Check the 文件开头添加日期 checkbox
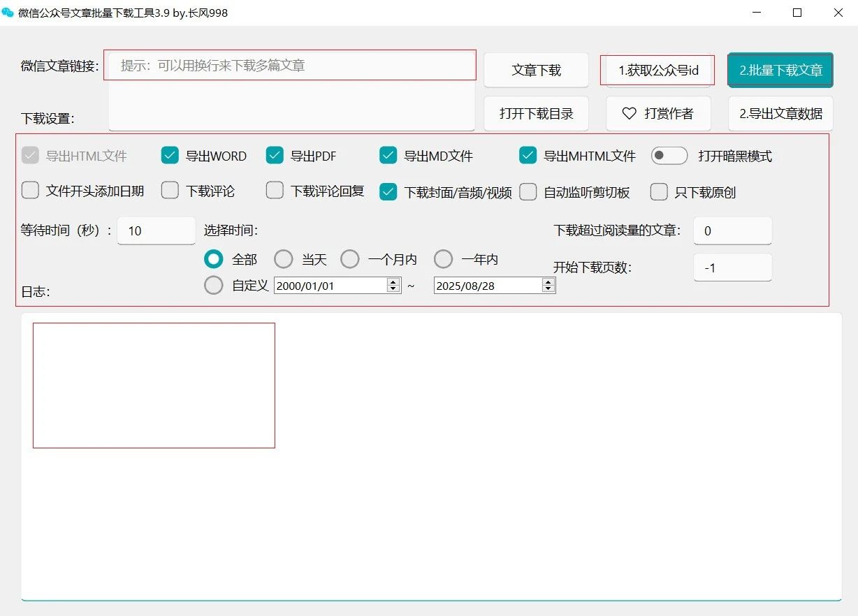The image size is (858, 616). click(x=30, y=190)
